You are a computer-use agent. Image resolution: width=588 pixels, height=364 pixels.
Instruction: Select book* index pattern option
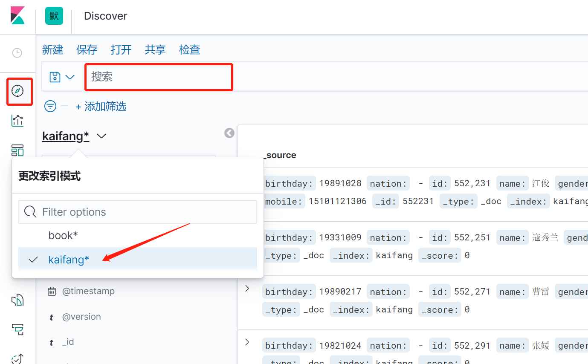coord(63,235)
